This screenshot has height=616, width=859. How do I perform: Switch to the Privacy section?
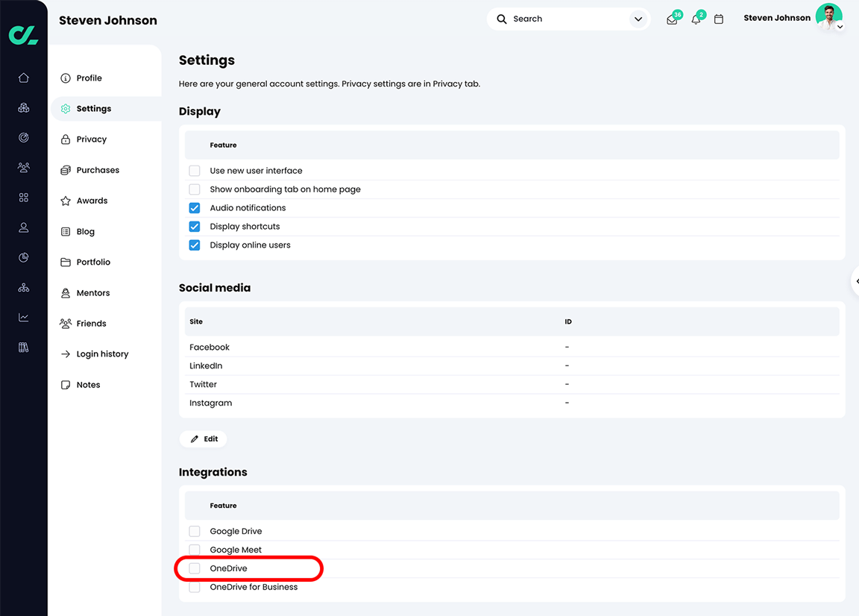(92, 139)
